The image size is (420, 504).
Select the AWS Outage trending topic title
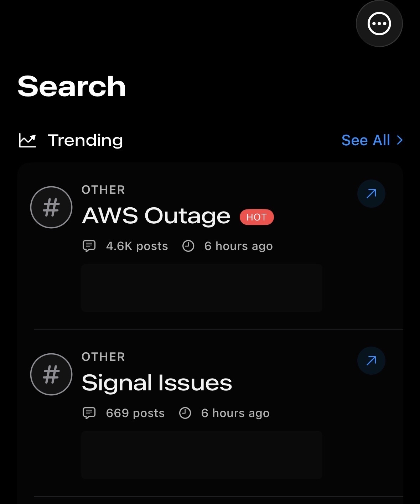tap(156, 216)
